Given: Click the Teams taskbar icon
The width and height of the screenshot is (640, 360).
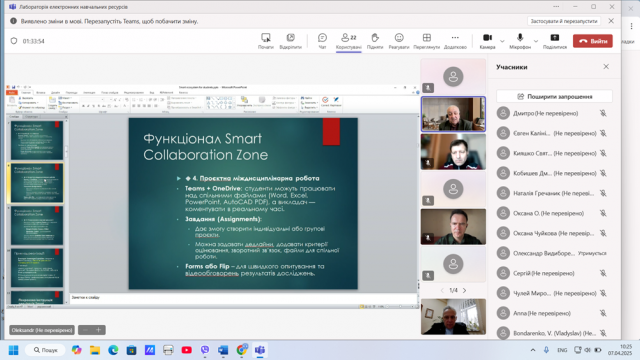Looking at the screenshot, I should [x=260, y=350].
